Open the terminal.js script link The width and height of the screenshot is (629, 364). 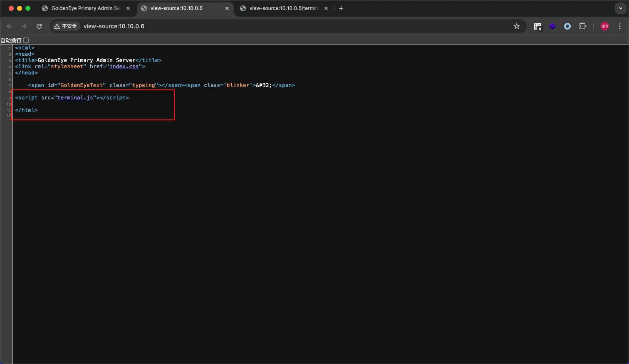(75, 98)
